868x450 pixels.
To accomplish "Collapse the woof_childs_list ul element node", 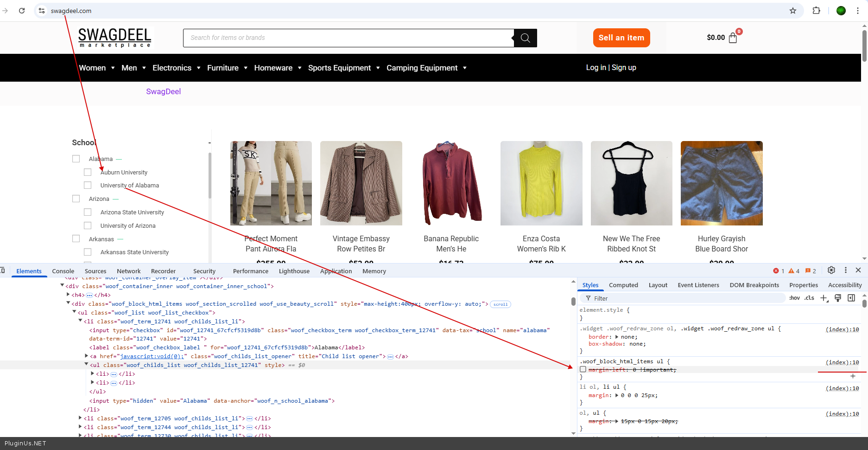I will (86, 365).
